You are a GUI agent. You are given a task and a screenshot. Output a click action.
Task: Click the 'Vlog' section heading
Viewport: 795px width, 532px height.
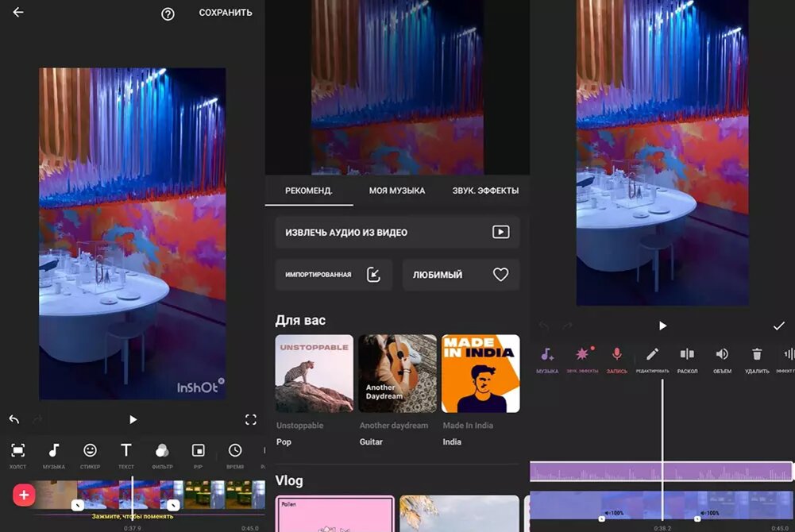[x=289, y=480]
